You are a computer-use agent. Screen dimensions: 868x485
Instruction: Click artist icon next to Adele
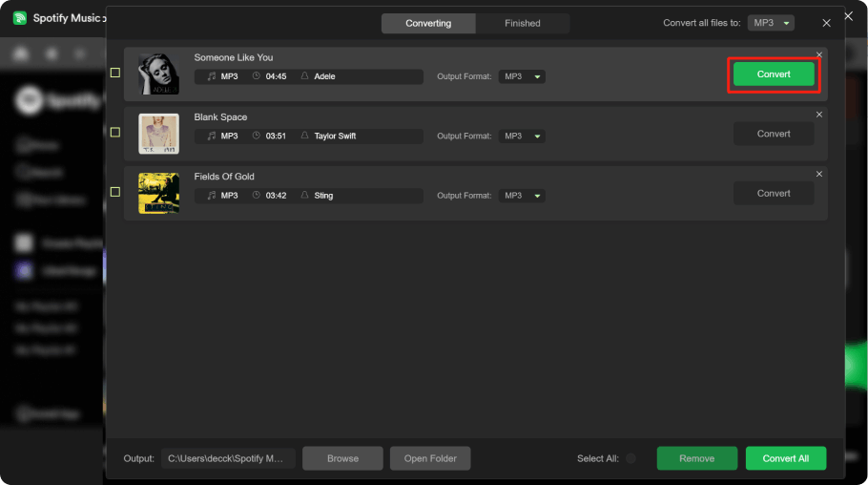click(x=304, y=76)
